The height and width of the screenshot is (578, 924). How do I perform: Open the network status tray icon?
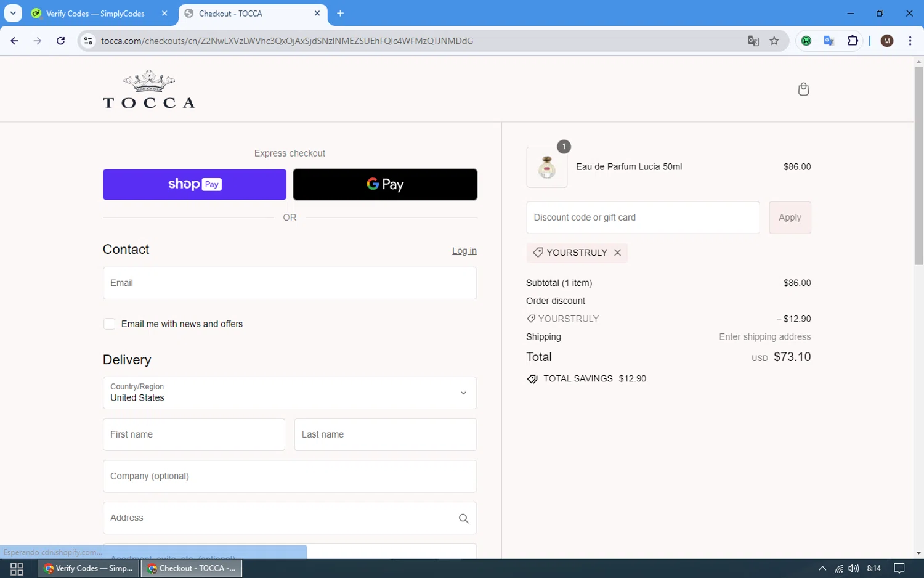point(838,568)
